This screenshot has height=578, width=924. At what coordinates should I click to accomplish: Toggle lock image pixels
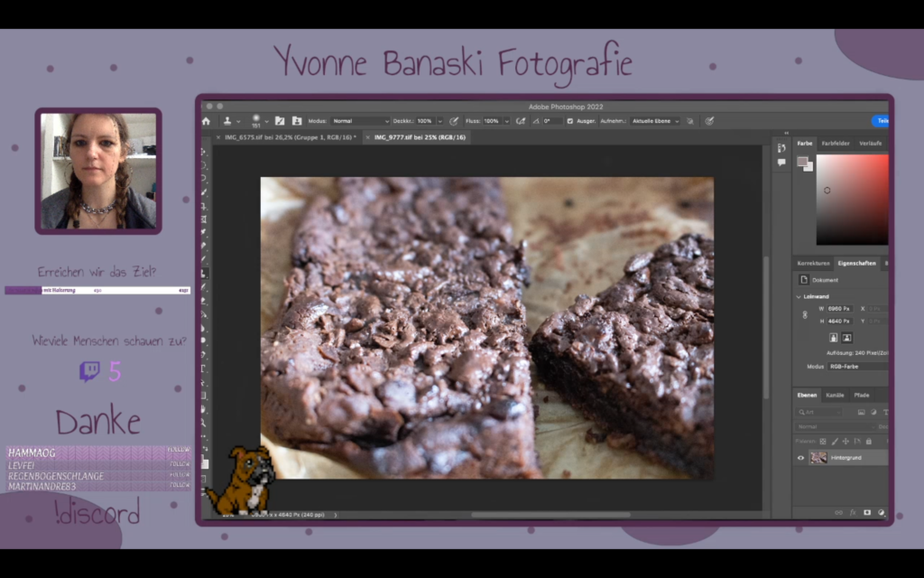click(835, 441)
